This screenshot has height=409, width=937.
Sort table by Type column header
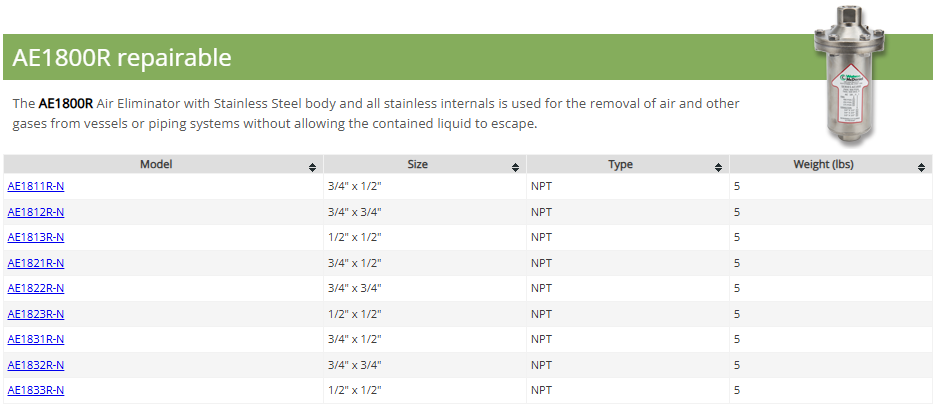coord(621,165)
